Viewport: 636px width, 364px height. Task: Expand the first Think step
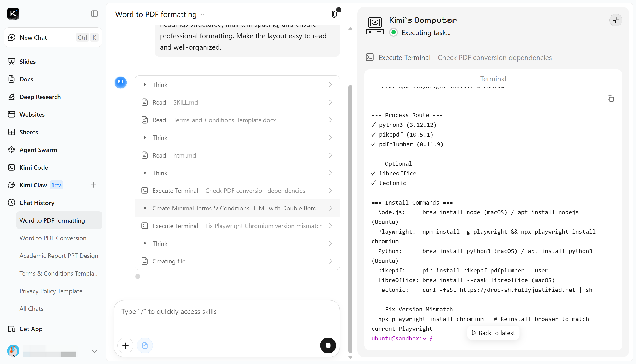pyautogui.click(x=237, y=85)
